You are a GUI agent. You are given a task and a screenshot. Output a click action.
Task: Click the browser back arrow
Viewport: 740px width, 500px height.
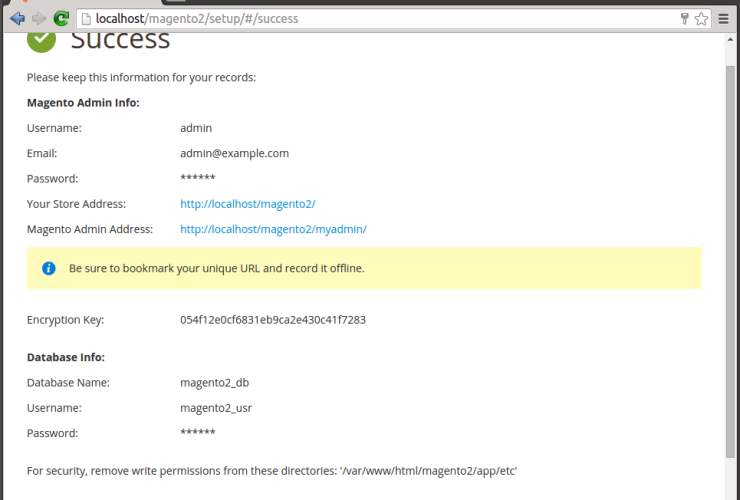[x=17, y=18]
